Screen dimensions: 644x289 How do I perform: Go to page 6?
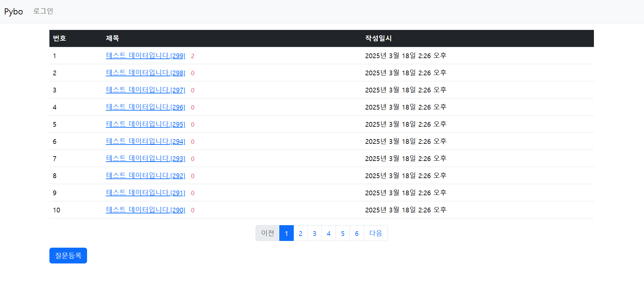(x=357, y=233)
